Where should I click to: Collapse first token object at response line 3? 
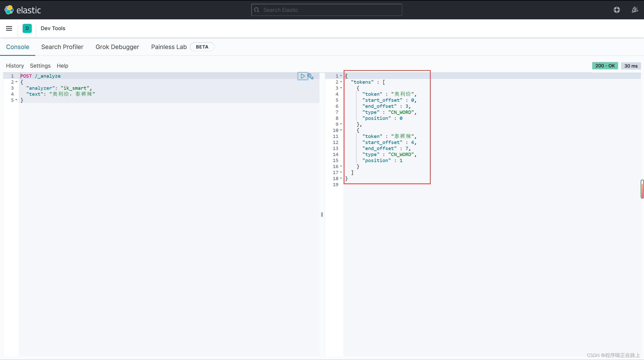click(x=341, y=88)
